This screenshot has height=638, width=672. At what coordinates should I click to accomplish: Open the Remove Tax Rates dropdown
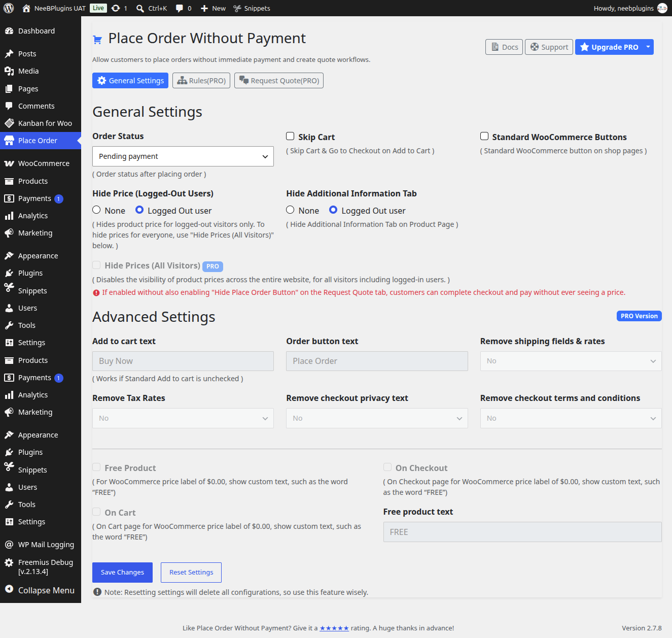point(183,418)
